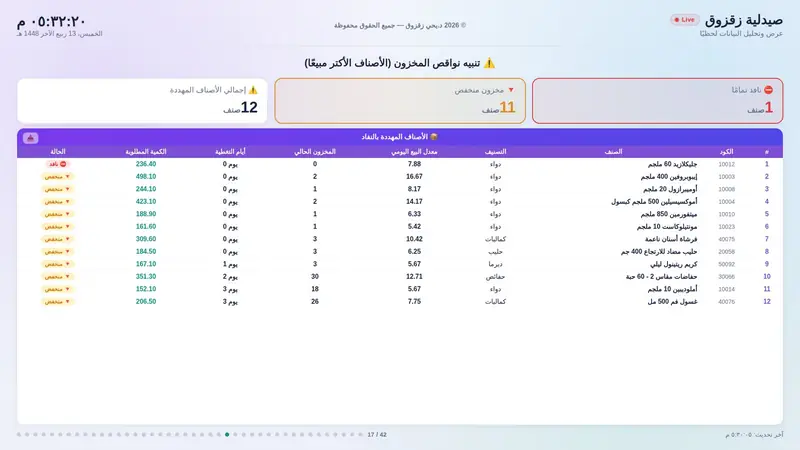800x450 pixels.
Task: Select item name 'أوميبرازول 20 ملجم'
Action: point(670,189)
